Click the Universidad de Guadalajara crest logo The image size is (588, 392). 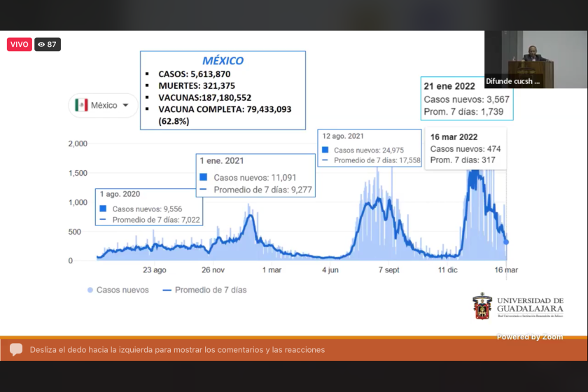pyautogui.click(x=482, y=306)
